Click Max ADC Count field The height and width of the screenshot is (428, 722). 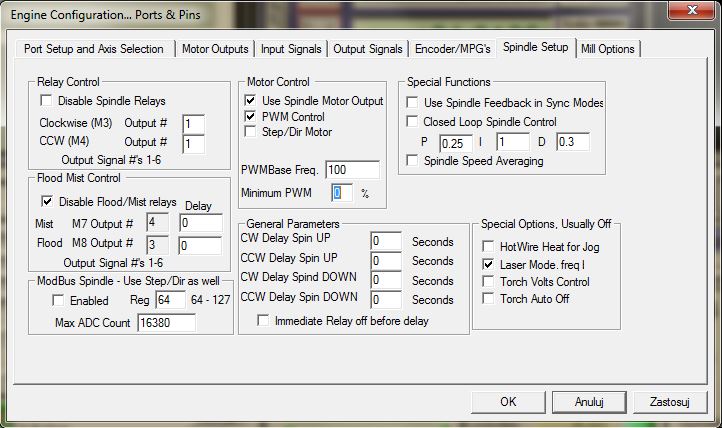click(x=166, y=323)
